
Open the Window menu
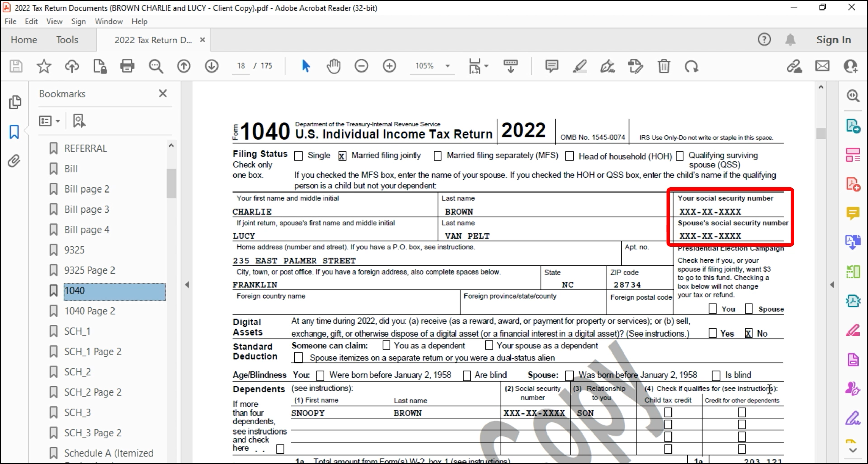(x=108, y=21)
